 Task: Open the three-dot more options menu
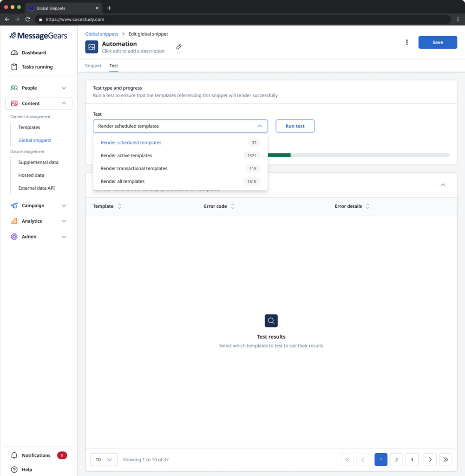(x=407, y=42)
